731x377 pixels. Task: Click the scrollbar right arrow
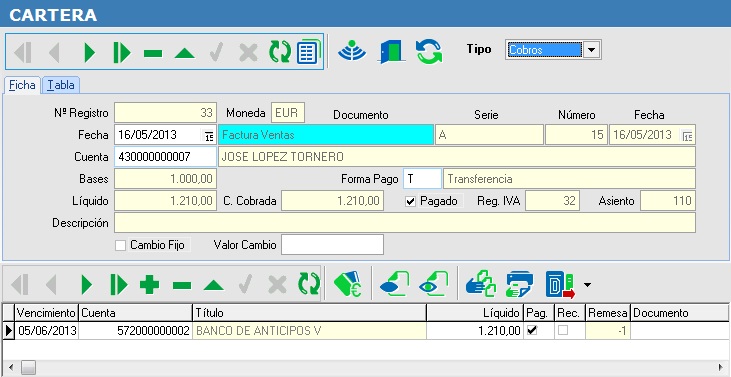(720, 367)
